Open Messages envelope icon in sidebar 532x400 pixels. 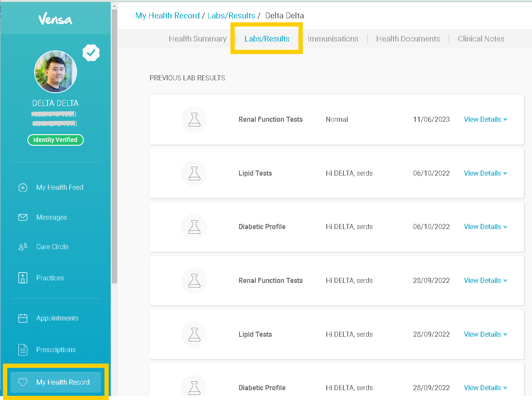tap(23, 218)
